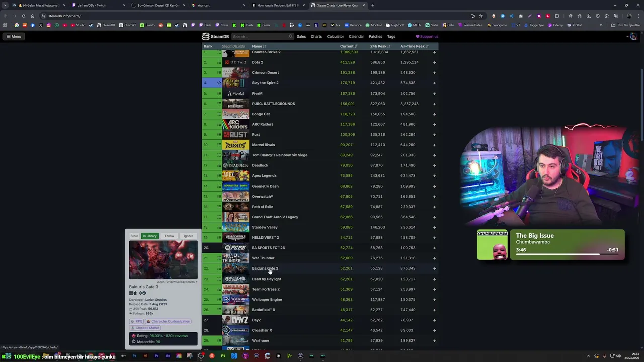Click the Character Customization tag
644x362 pixels.
coord(168,321)
